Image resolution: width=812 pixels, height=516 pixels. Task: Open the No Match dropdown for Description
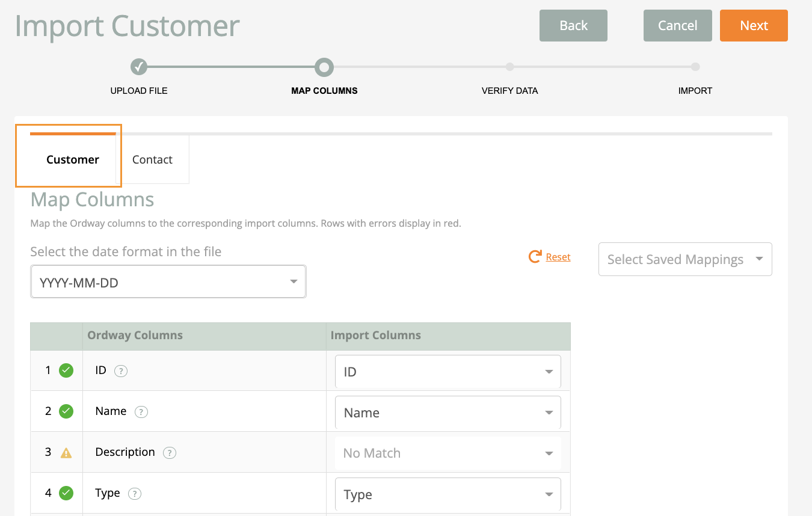tap(448, 453)
